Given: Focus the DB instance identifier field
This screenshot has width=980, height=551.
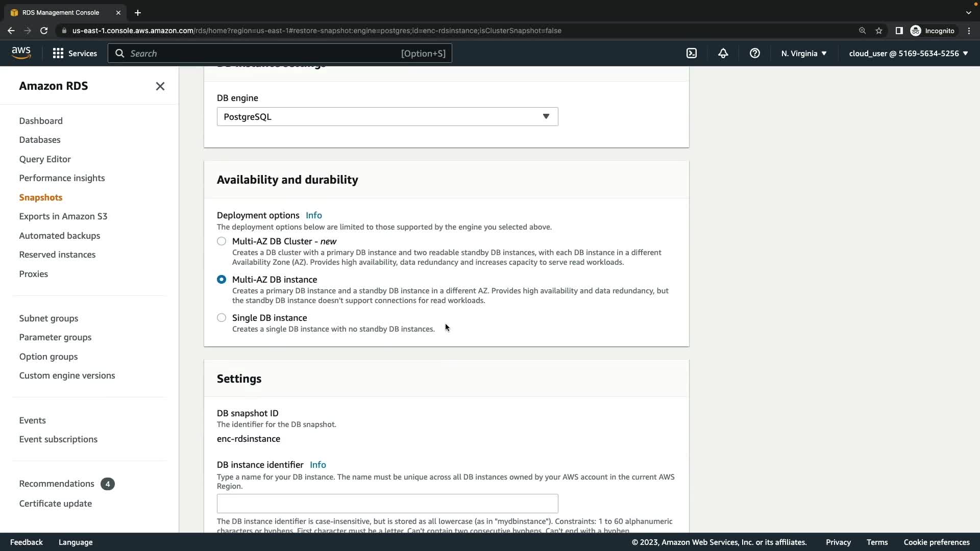Looking at the screenshot, I should (x=387, y=504).
